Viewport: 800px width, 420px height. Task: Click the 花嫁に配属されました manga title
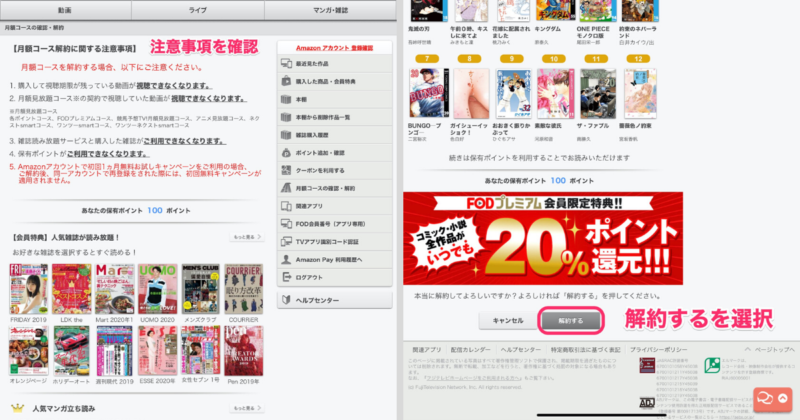tap(511, 32)
